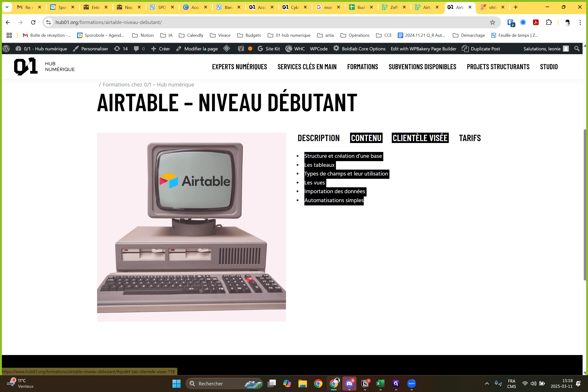Open the Formations navigation menu item
Viewport: 588px width, 392px height.
coord(363,67)
